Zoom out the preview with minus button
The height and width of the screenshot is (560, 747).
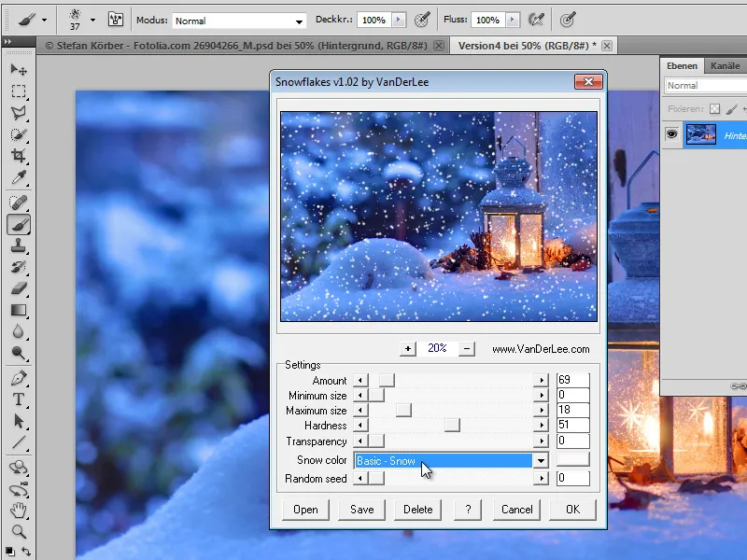[x=467, y=349]
